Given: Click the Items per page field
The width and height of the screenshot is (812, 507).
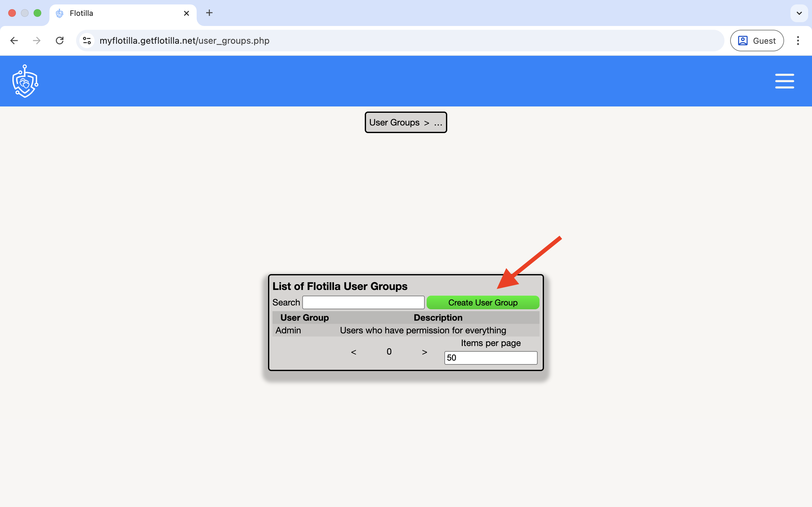Looking at the screenshot, I should point(490,357).
